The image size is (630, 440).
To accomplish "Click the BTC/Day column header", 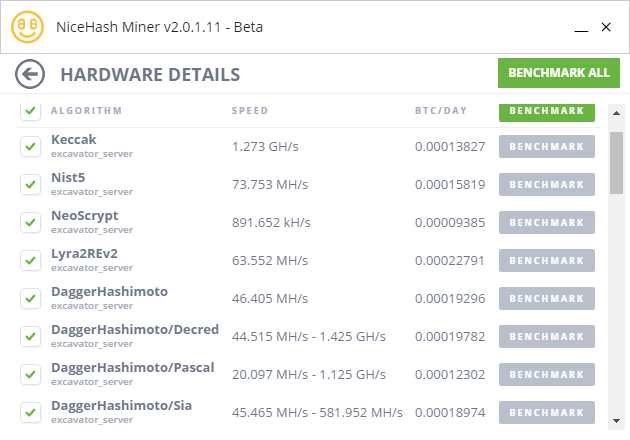I will tap(439, 111).
